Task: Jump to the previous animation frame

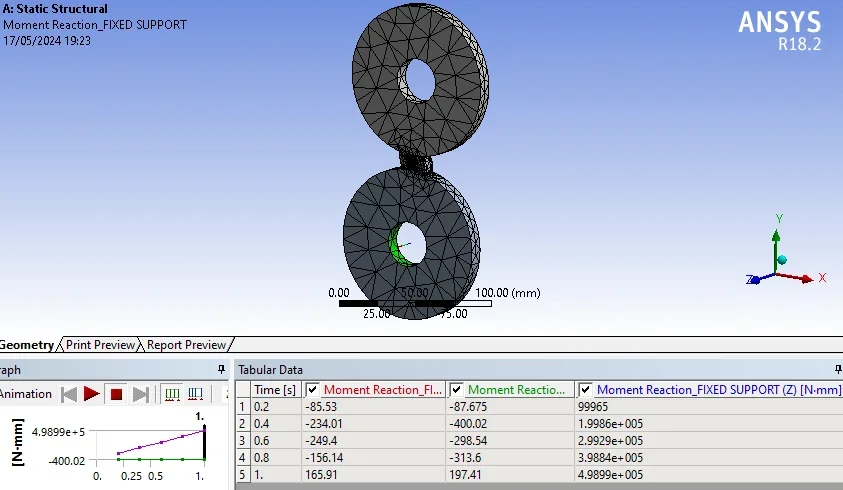Action: [69, 394]
